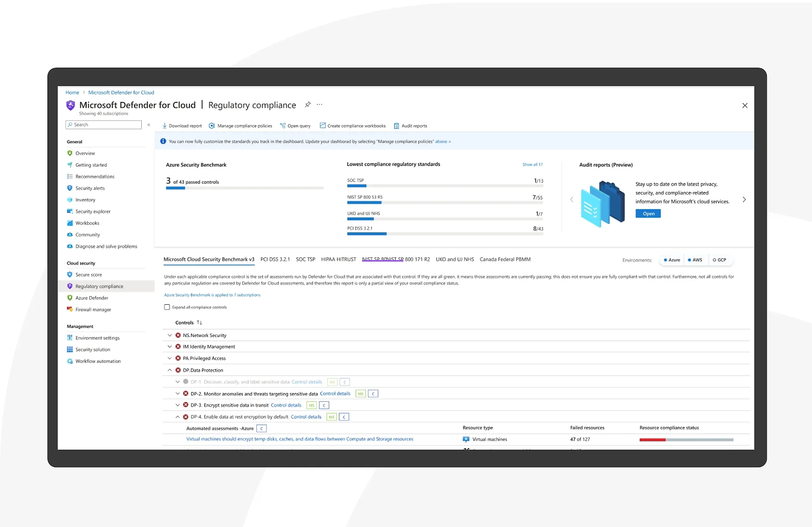812x527 pixels.
Task: Open Control details for DP-2
Action: click(x=335, y=393)
